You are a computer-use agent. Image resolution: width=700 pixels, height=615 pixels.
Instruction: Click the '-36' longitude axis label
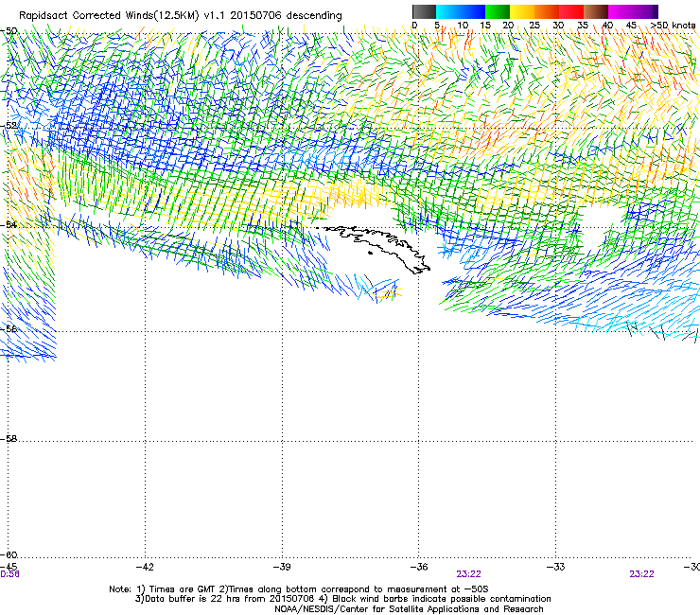pyautogui.click(x=419, y=567)
